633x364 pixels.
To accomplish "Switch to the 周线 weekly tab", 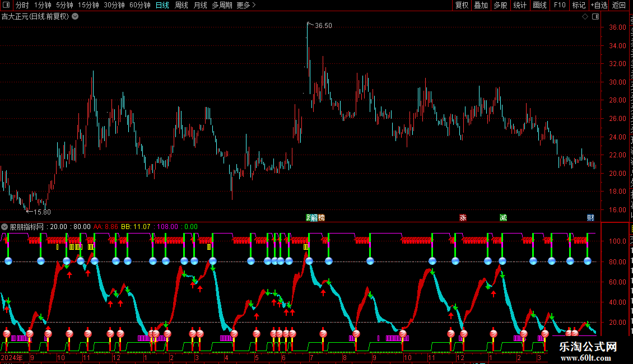I will click(181, 5).
